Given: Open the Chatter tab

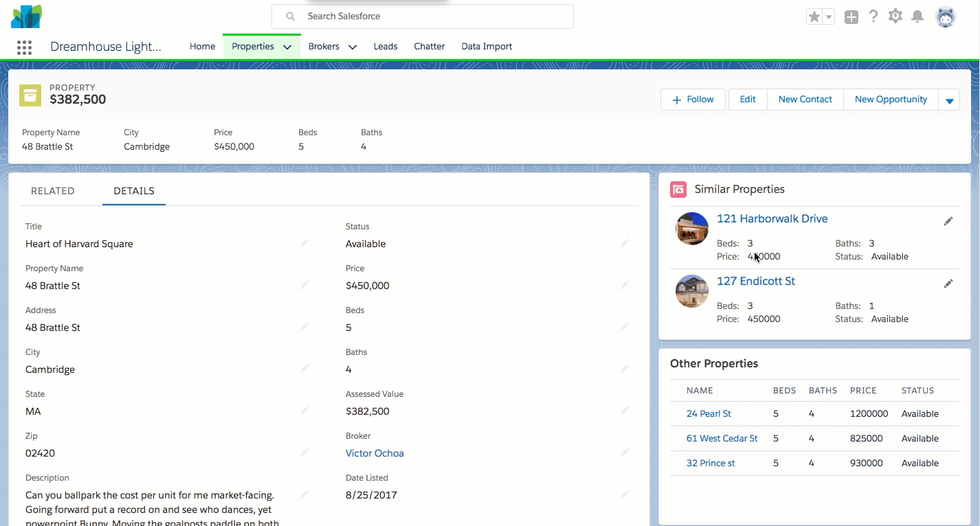Looking at the screenshot, I should 430,46.
